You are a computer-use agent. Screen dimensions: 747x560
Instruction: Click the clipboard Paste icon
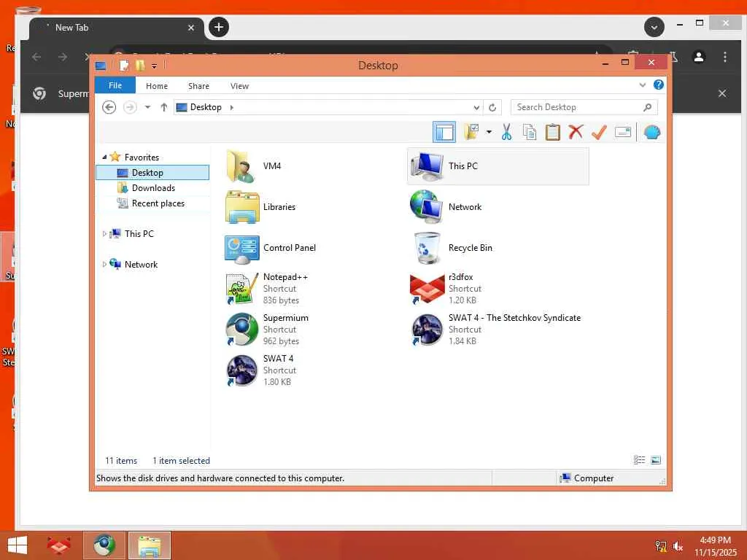[552, 132]
